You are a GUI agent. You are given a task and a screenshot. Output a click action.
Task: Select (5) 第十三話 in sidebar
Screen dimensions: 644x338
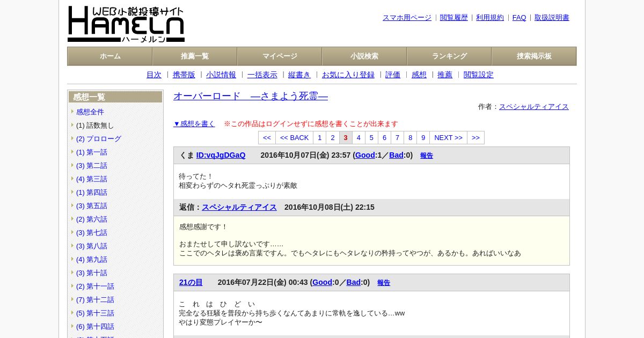(95, 313)
